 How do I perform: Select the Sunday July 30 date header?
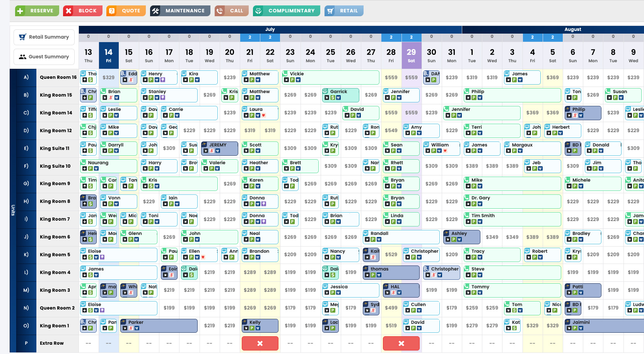coord(431,55)
